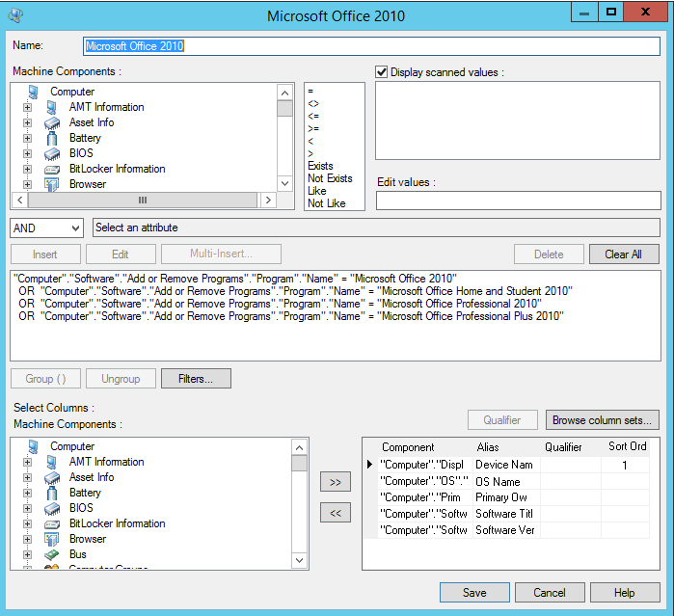Click BitLocker Information icon in bottom tree
674x616 pixels.
[x=52, y=523]
